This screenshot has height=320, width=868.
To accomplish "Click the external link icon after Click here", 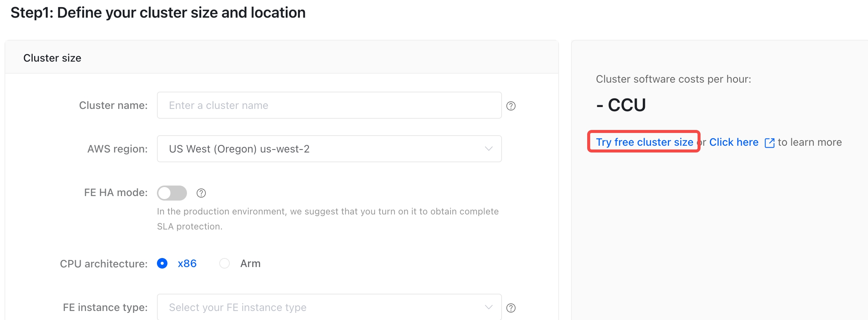I will [770, 142].
